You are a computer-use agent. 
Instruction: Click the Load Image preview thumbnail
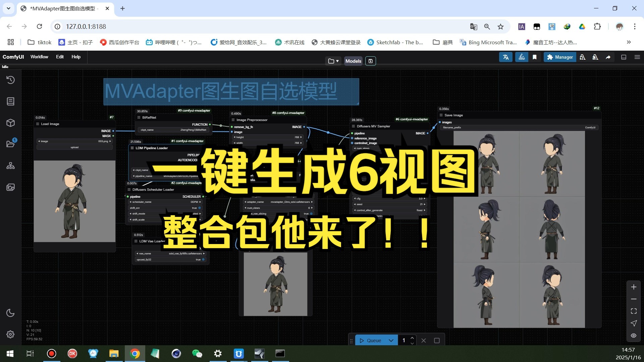click(74, 201)
